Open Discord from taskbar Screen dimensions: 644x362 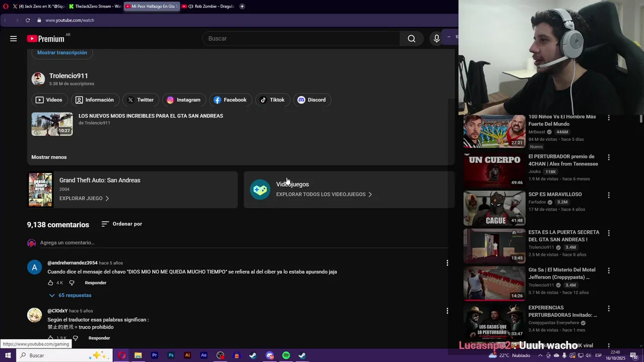(270, 355)
